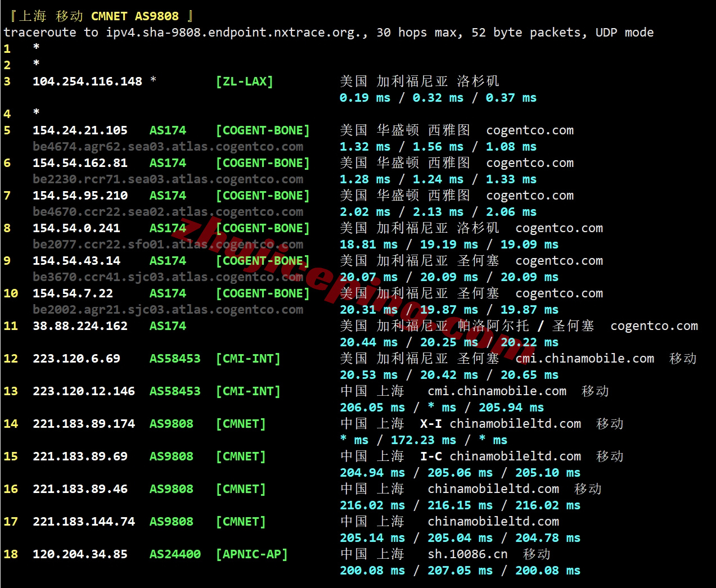The height and width of the screenshot is (588, 716).
Task: Select the CMNET AS9808 header title
Action: pos(135,16)
